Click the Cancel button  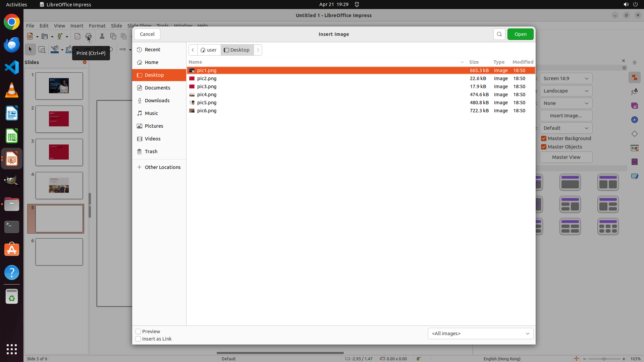[x=147, y=34]
